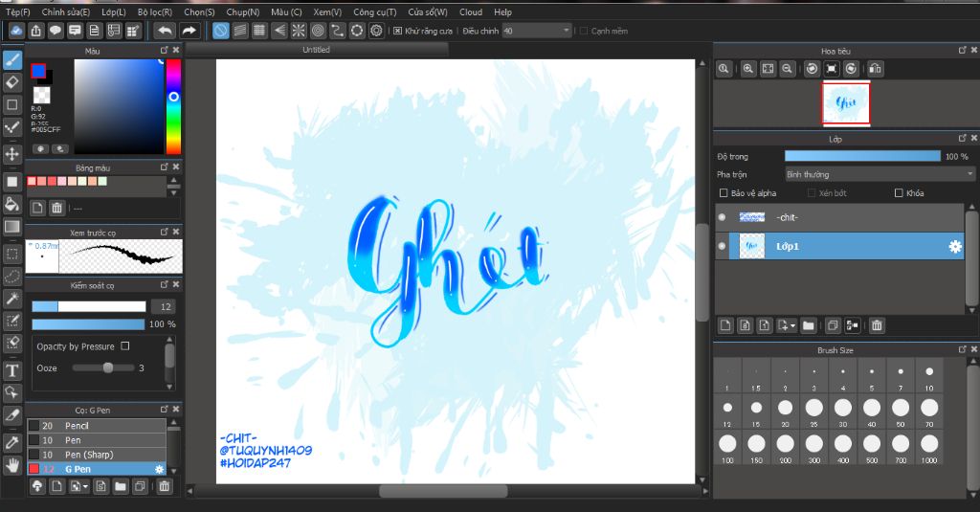Zoom out on the navigator
Image resolution: width=980 pixels, height=512 pixels.
(x=787, y=69)
